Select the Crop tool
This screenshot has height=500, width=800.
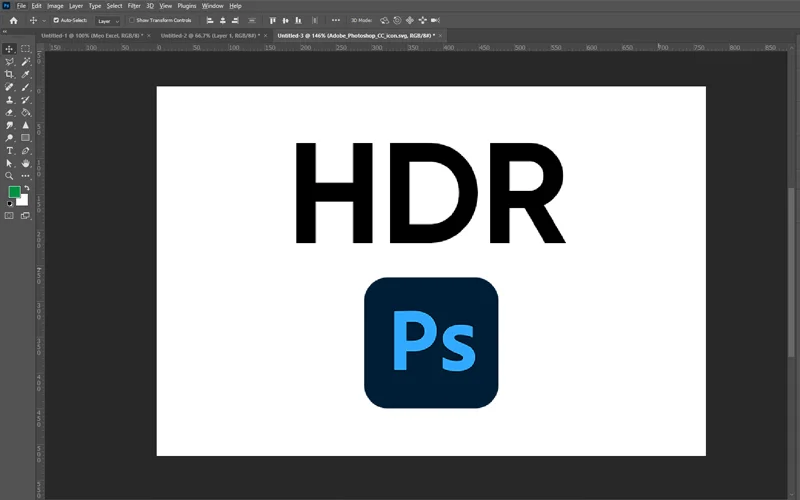tap(9, 74)
